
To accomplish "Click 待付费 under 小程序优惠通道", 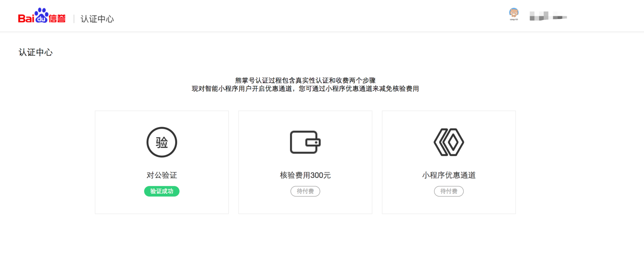I will (x=449, y=191).
